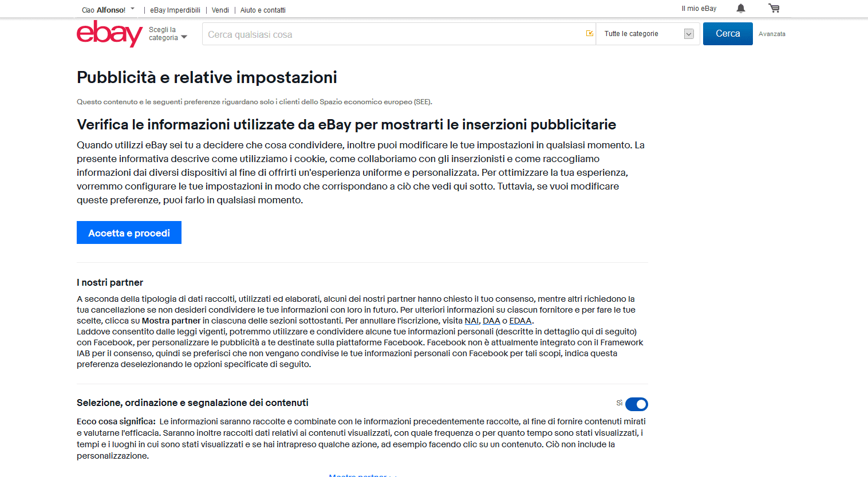The width and height of the screenshot is (868, 477).
Task: Focus the Cerca qualsiasi cosa search field
Action: tap(392, 34)
